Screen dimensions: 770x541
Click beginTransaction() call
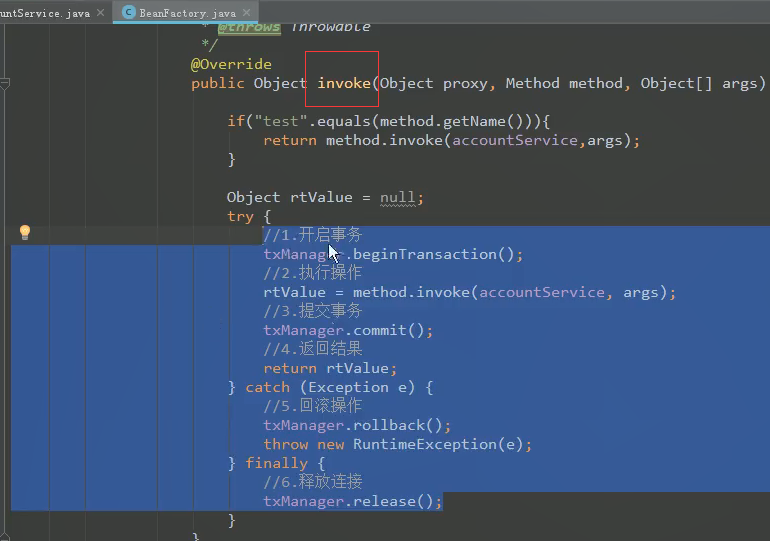pos(433,254)
